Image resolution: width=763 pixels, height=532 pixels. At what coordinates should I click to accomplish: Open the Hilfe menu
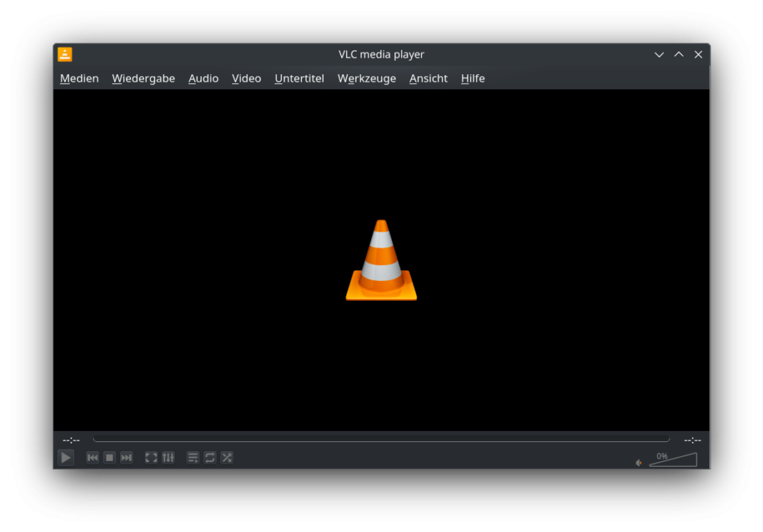tap(472, 78)
